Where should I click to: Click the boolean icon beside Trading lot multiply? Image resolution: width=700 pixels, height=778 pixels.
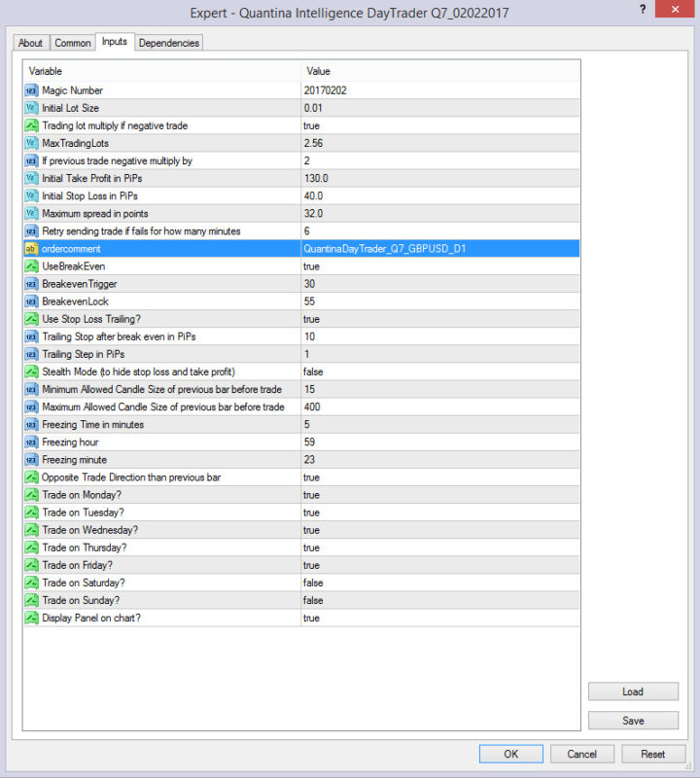[x=31, y=125]
